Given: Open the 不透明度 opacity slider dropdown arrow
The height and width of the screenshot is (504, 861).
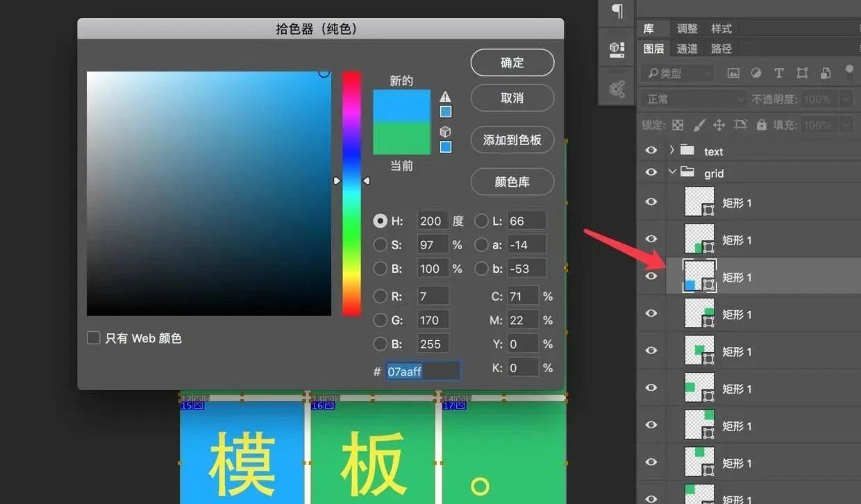Looking at the screenshot, I should click(846, 99).
